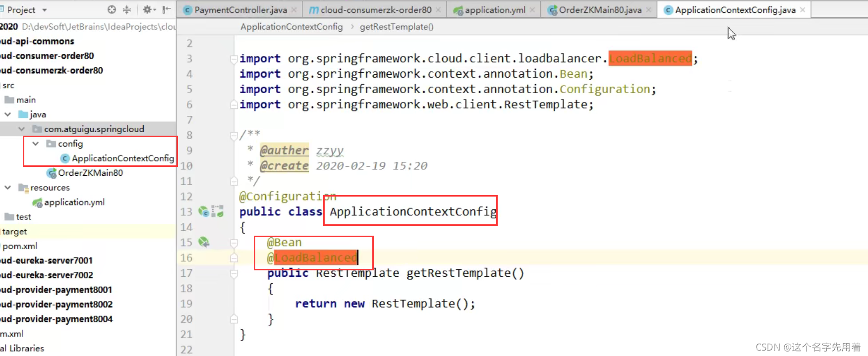Click the java source folder icon

point(23,114)
